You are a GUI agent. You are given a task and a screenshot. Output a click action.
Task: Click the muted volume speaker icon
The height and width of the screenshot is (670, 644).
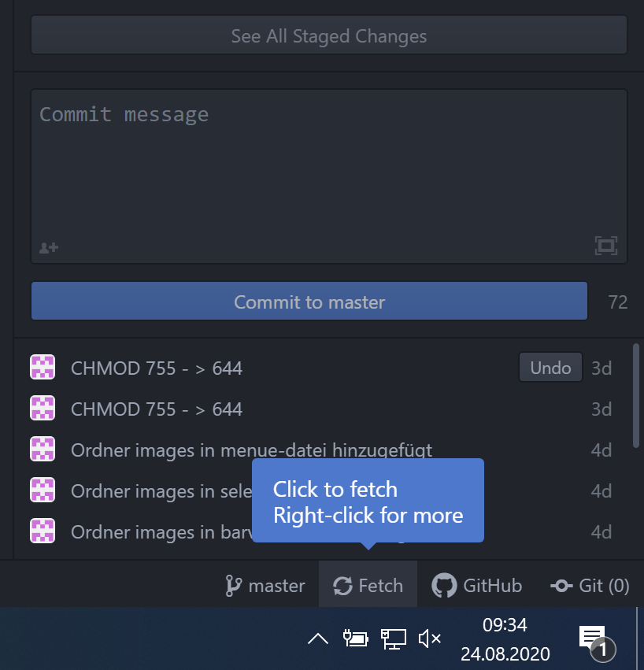(x=430, y=639)
